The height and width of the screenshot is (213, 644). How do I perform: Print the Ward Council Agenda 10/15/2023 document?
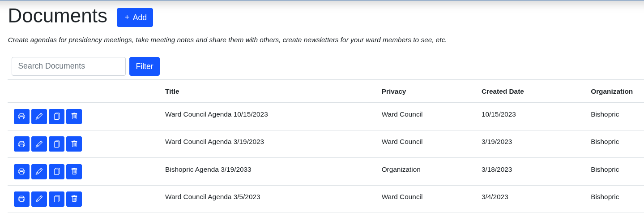point(21,117)
